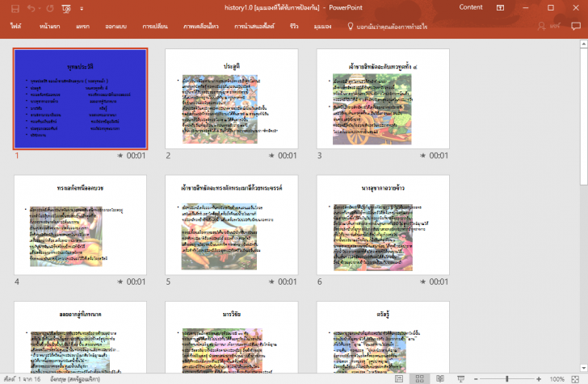588x384 pixels.
Task: Click the Redo/Repeat icon
Action: (50, 8)
